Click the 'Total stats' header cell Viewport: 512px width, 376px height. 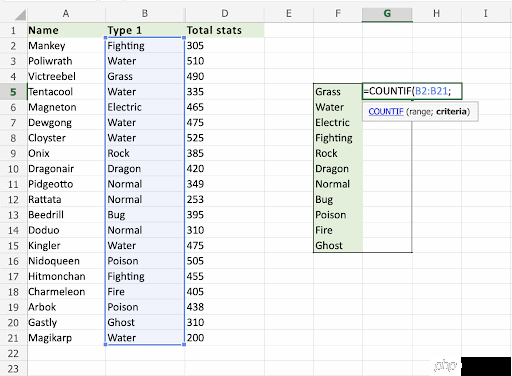coord(225,30)
